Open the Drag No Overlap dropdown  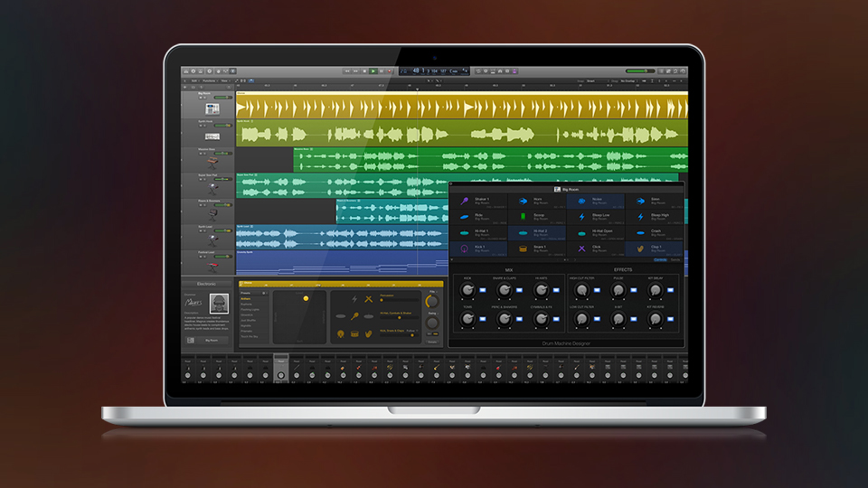[x=629, y=80]
